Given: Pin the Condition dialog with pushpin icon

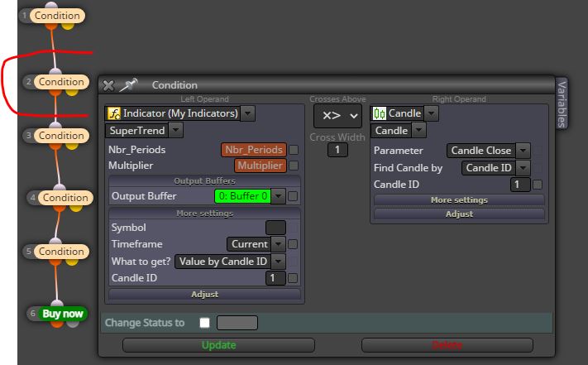Looking at the screenshot, I should tap(128, 85).
